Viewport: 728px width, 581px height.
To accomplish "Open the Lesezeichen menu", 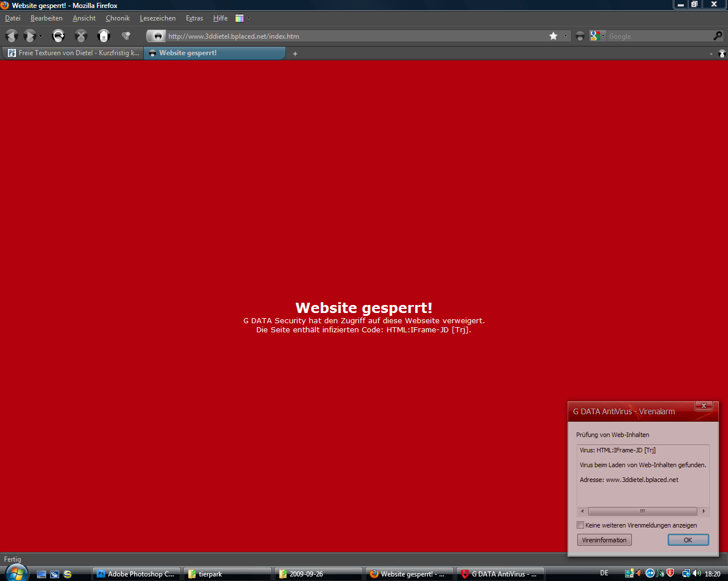I will (158, 18).
